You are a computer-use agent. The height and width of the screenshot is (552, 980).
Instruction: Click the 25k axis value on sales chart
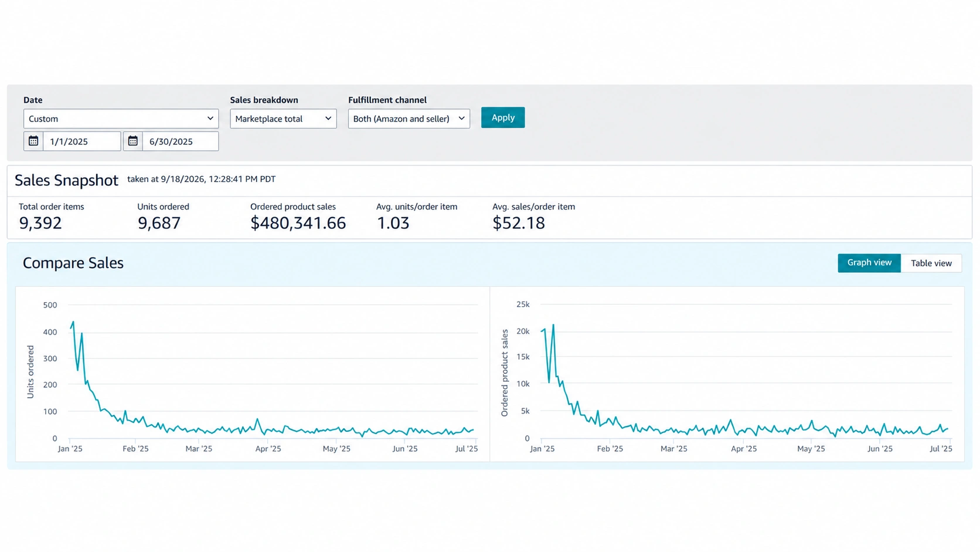[x=523, y=304]
